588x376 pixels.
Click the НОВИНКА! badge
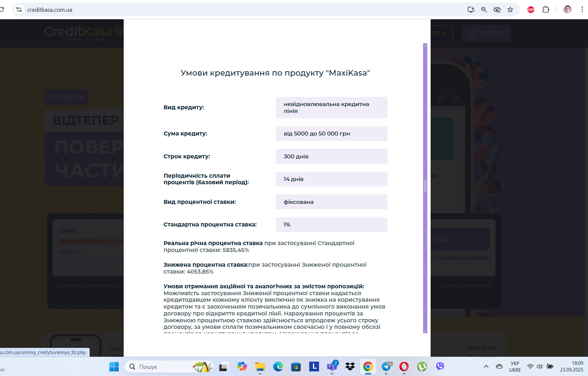pos(67,97)
